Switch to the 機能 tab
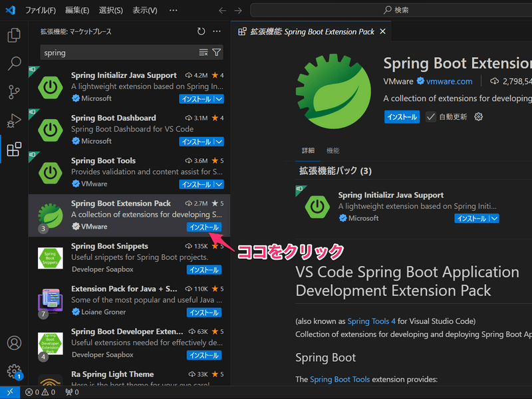532x399 pixels. pos(332,151)
